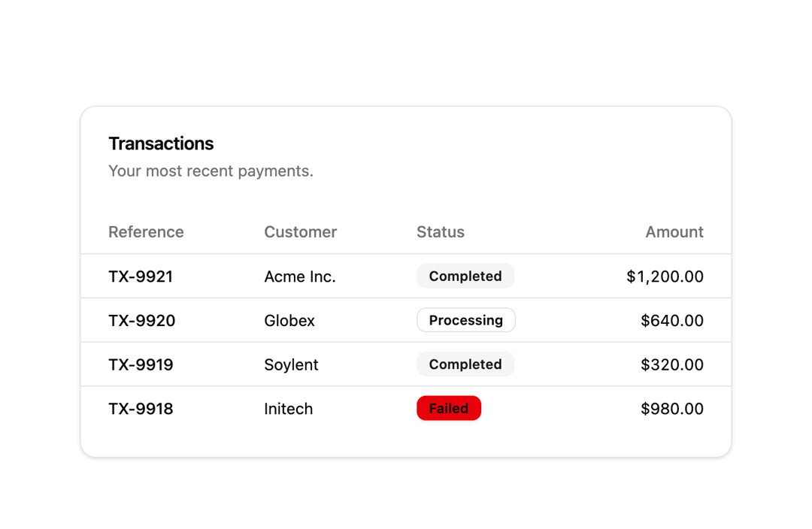Image resolution: width=812 pixels, height=529 pixels.
Task: Click the Reference column header
Action: coord(146,232)
